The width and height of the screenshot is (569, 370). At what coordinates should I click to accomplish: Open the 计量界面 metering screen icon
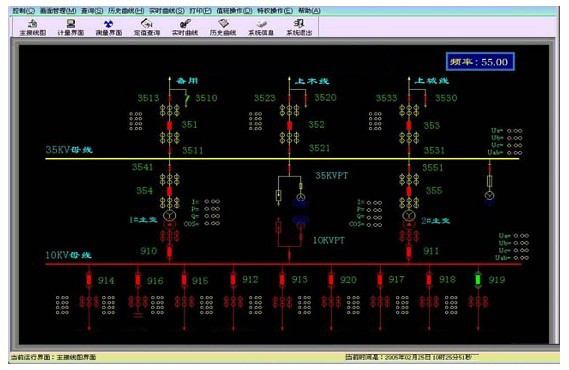pyautogui.click(x=71, y=28)
